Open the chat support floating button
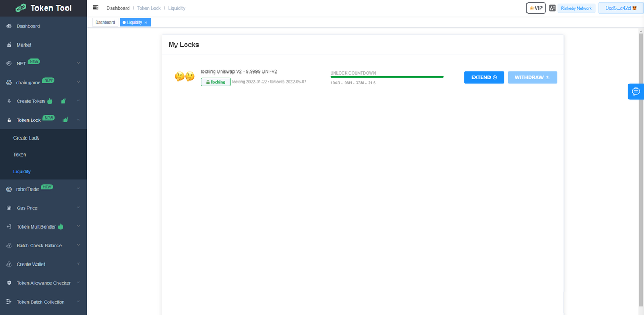This screenshot has height=315, width=644. coord(636,92)
